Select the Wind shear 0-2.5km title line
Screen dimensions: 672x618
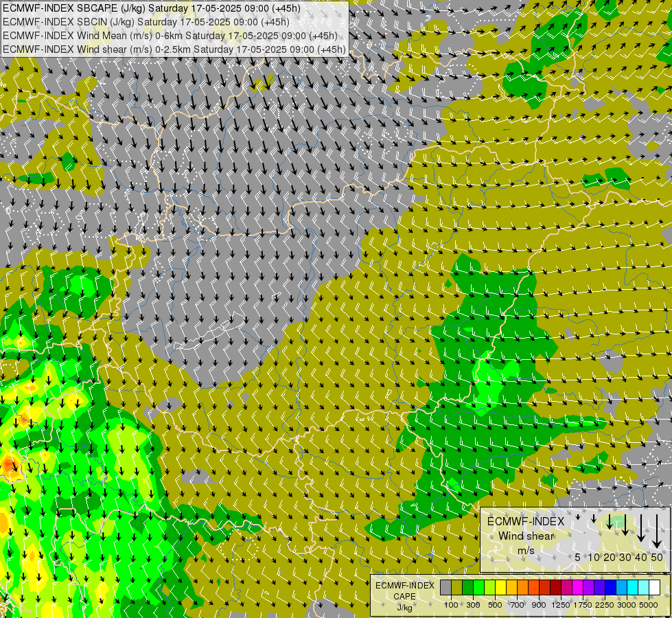point(174,49)
